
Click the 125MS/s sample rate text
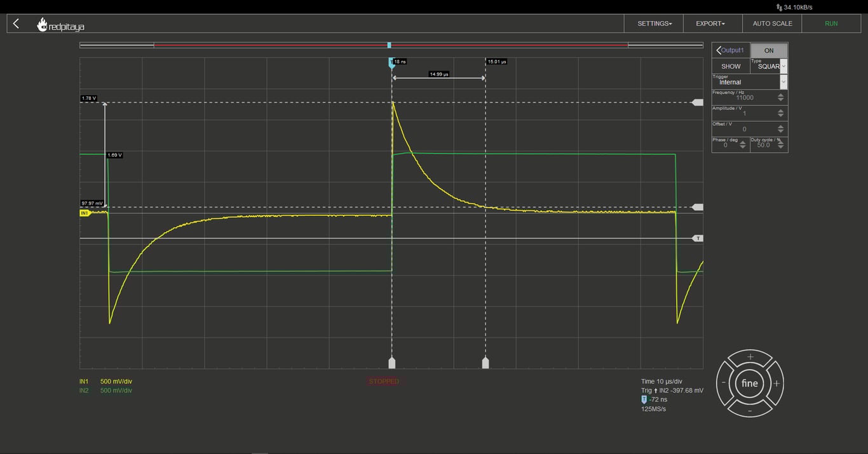(x=654, y=409)
